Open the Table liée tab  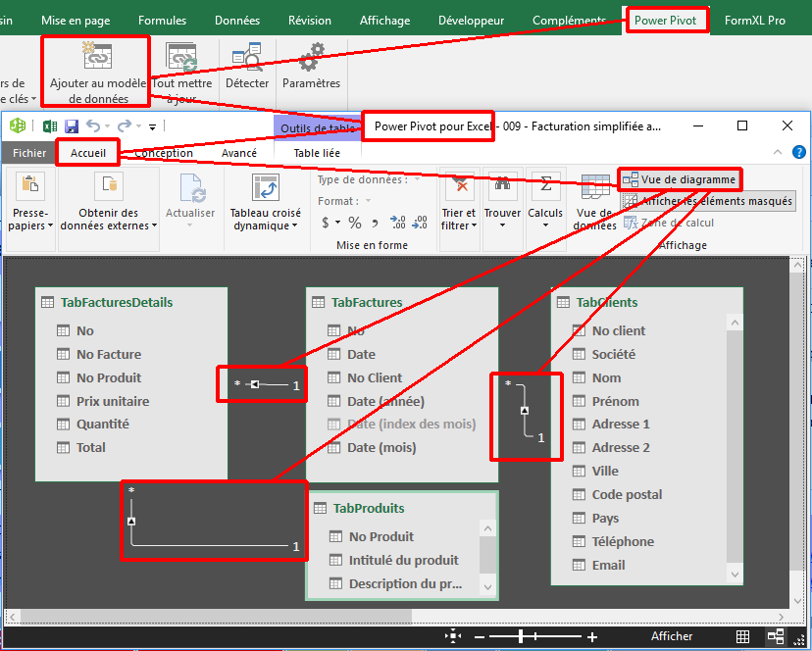(x=317, y=153)
